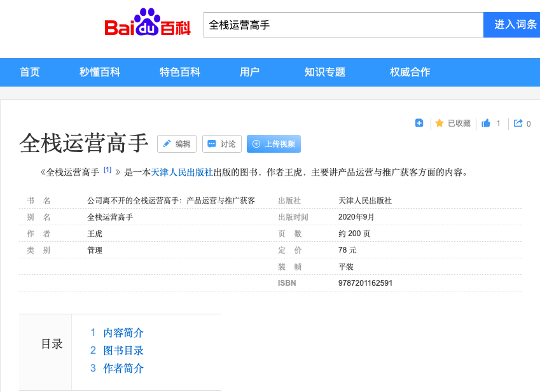Open the 用户 navigation menu
The height and width of the screenshot is (392, 540).
[249, 72]
